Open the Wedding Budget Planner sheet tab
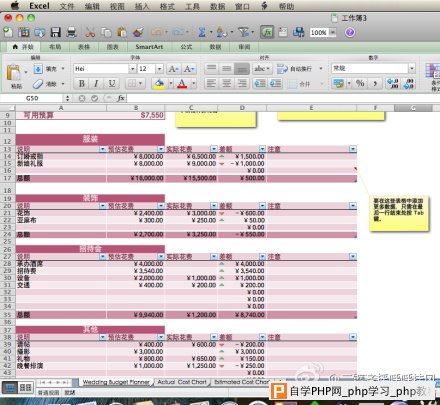440x405 pixels. point(116,382)
